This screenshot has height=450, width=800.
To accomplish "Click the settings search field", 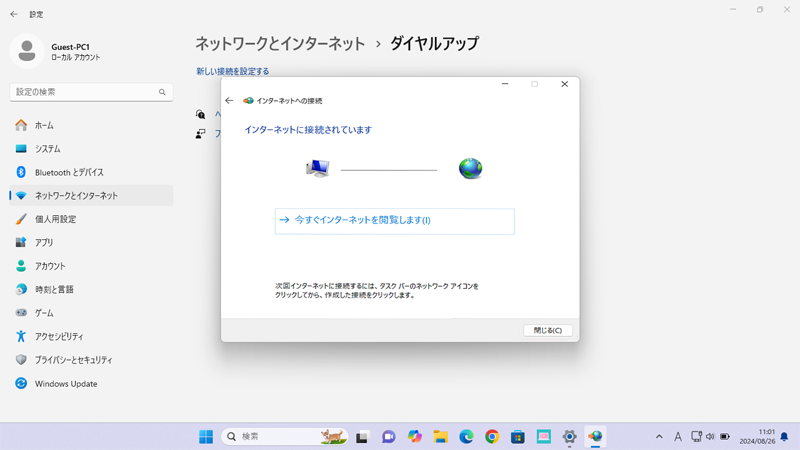I will [91, 92].
